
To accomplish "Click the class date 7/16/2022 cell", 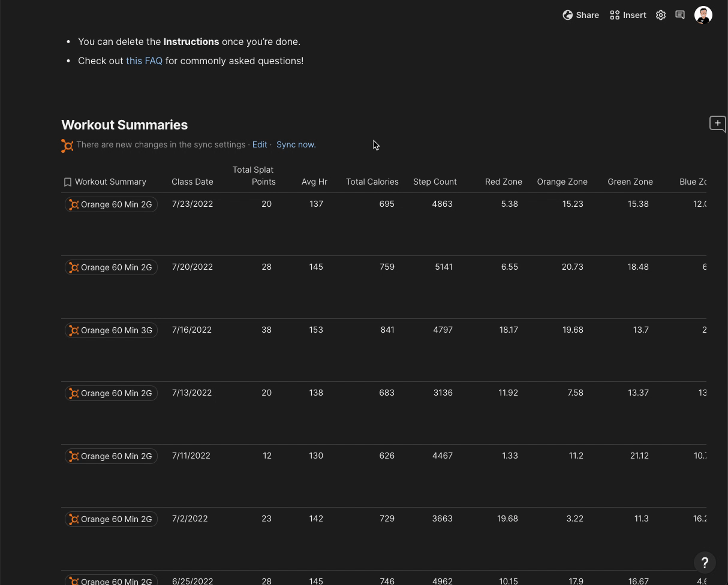I will 192,330.
